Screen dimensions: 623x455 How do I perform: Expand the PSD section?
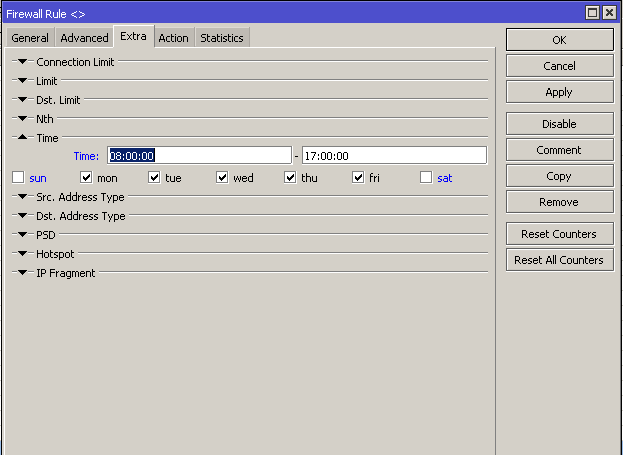click(23, 234)
